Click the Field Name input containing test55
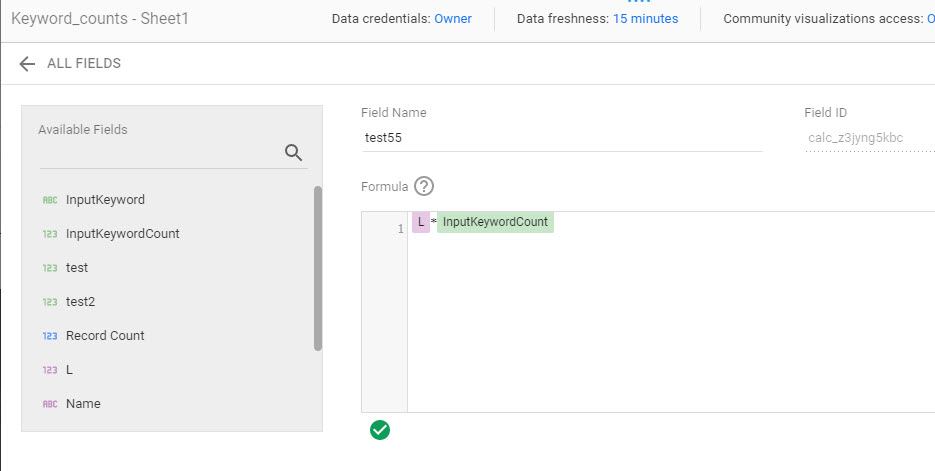The height and width of the screenshot is (471, 935). coord(562,138)
